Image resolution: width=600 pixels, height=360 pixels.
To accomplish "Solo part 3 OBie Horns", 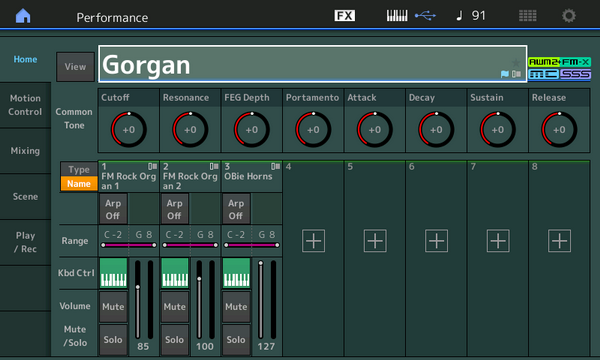I will point(236,339).
